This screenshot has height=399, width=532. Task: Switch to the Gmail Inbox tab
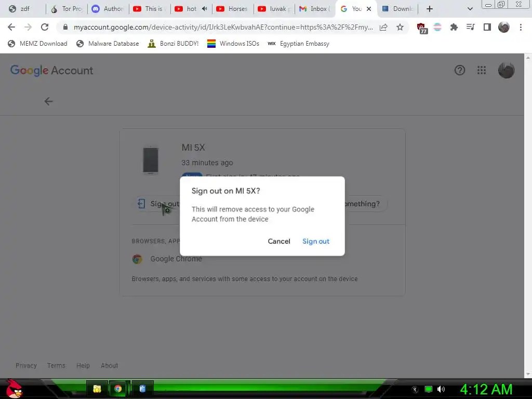315,9
